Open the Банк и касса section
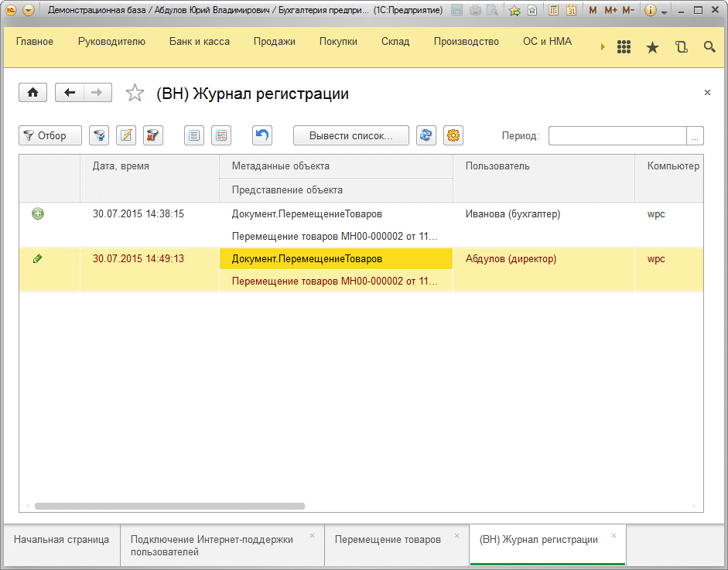Image resolution: width=728 pixels, height=570 pixels. click(200, 42)
